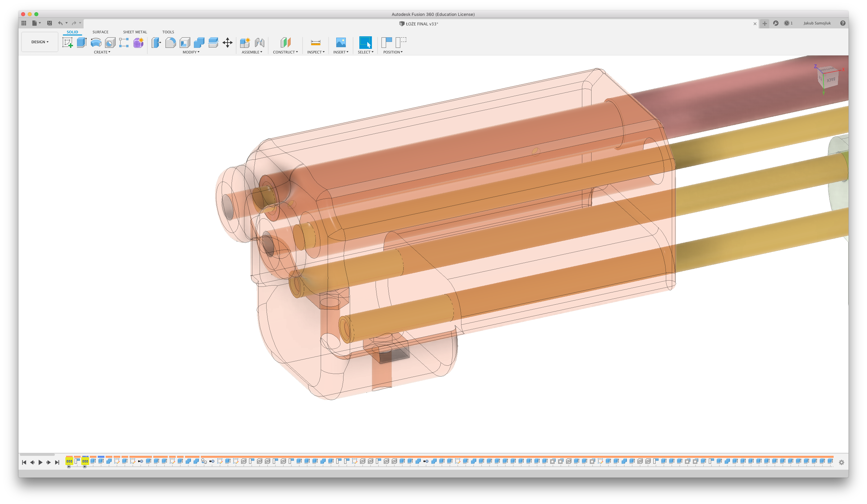Select the Revolve tool icon
This screenshot has width=867, height=504.
96,43
